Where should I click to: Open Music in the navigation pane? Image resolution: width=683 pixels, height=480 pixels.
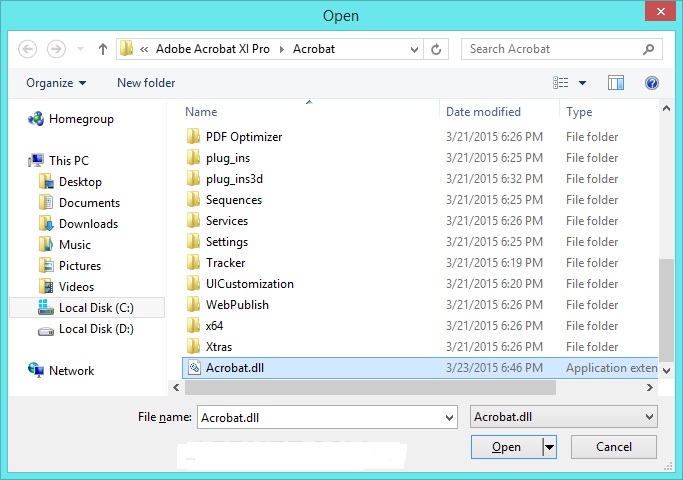(65, 244)
